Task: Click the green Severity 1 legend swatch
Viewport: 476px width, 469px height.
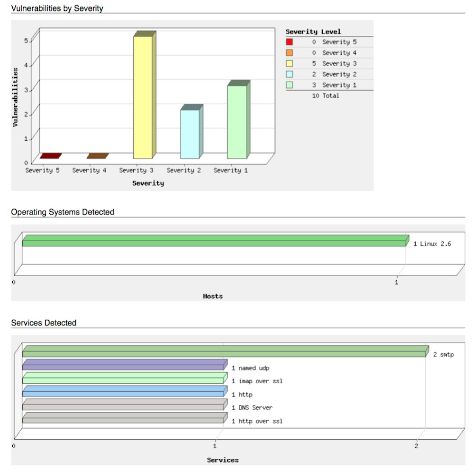Action: (290, 85)
